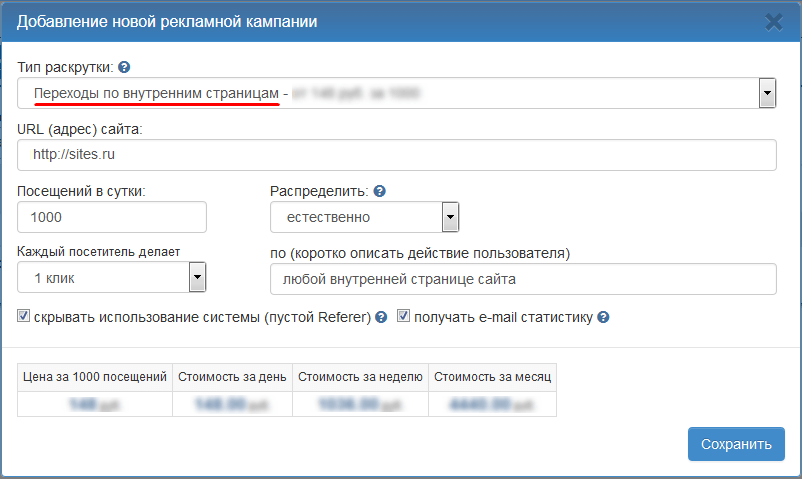Screen dimensions: 802x479
Task: Click the Посещений в сутки field
Action: [112, 217]
